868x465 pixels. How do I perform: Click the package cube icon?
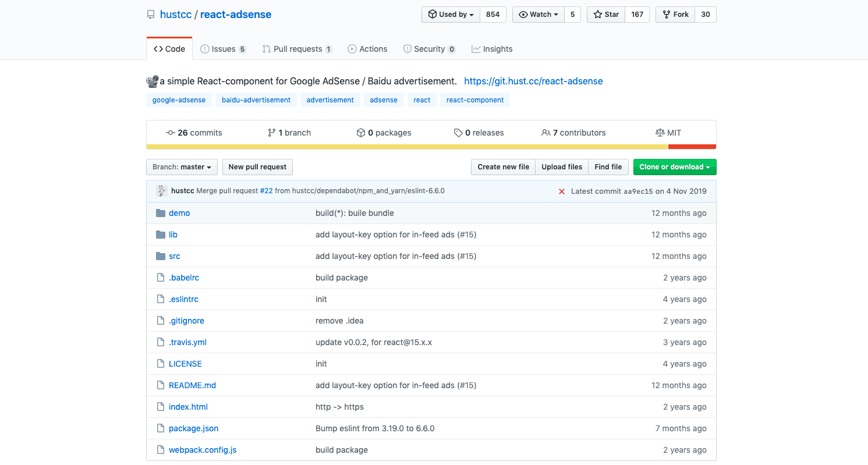(x=361, y=133)
